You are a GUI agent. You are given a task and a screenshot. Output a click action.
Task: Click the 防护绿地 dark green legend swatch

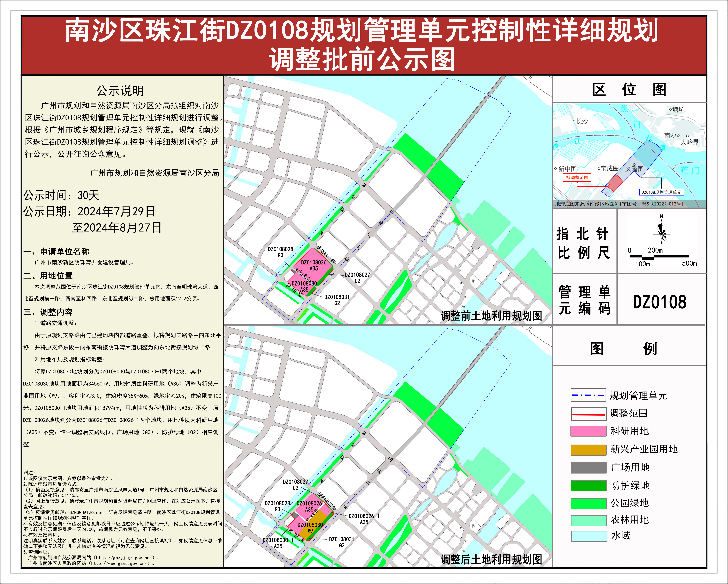click(588, 485)
